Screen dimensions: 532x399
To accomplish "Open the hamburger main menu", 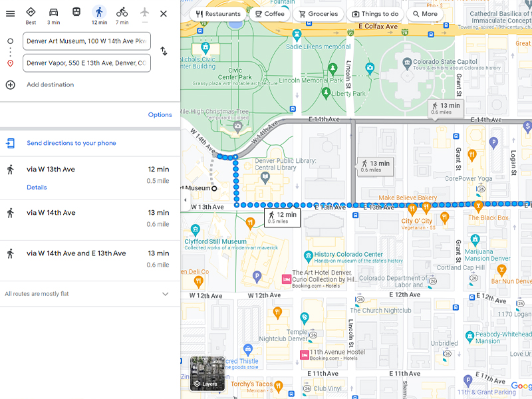I will pyautogui.click(x=10, y=14).
